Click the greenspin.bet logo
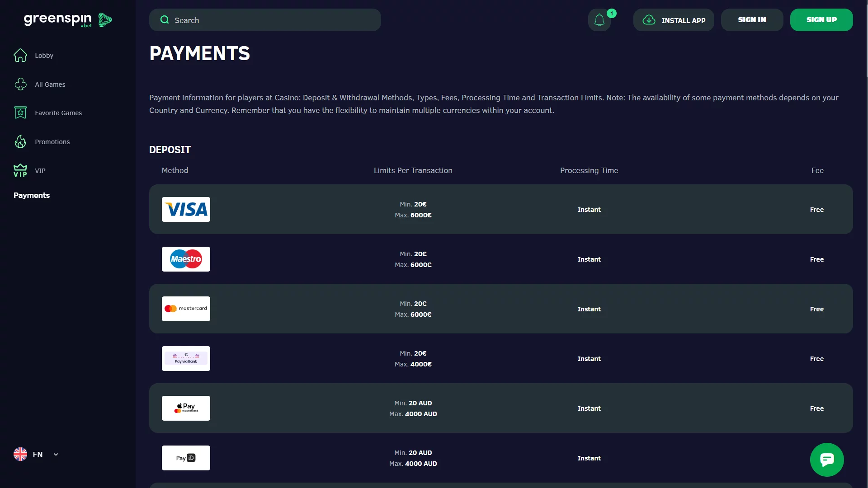 point(68,20)
